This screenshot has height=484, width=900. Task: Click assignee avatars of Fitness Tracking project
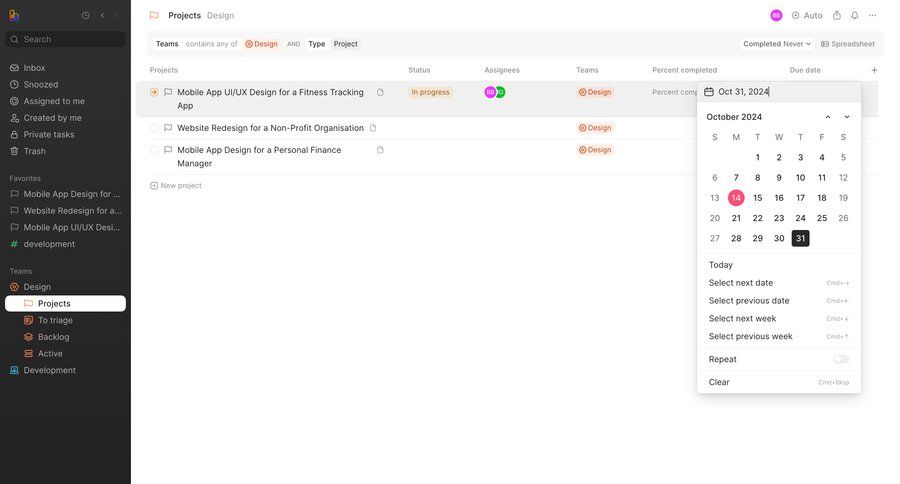click(x=495, y=92)
